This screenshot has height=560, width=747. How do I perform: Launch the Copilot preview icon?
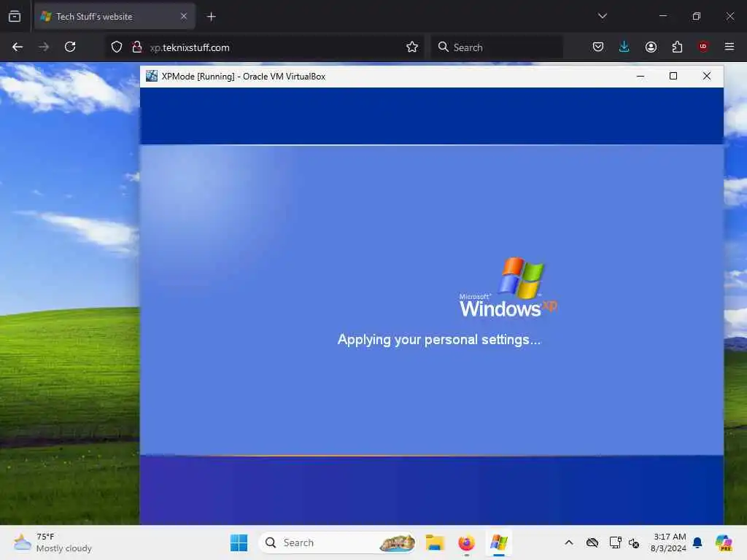[724, 542]
